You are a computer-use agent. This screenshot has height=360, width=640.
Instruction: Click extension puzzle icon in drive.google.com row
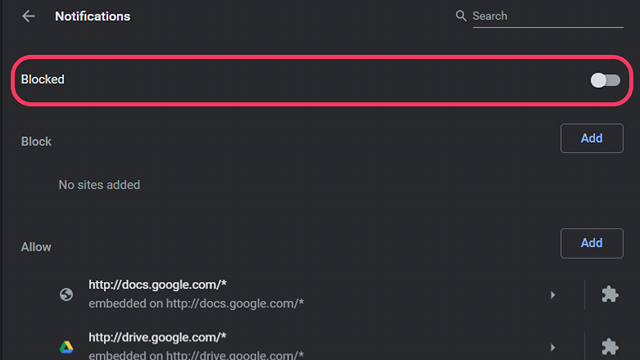point(610,347)
